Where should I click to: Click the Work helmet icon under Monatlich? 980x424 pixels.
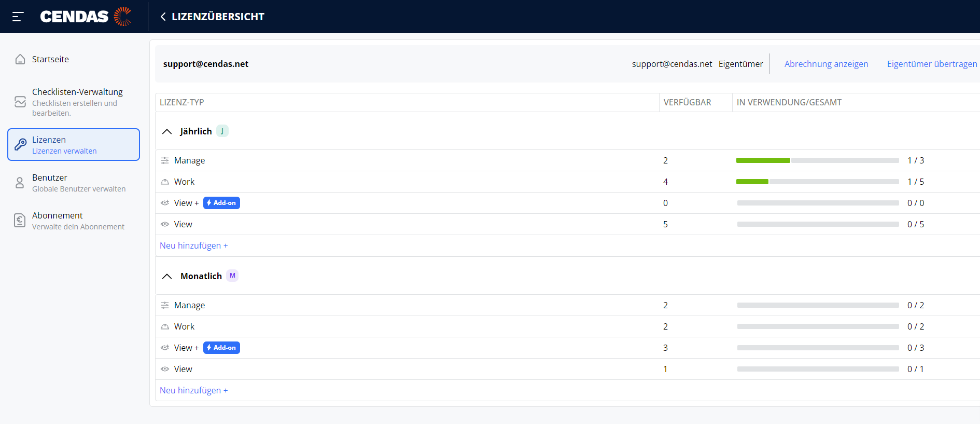tap(165, 326)
